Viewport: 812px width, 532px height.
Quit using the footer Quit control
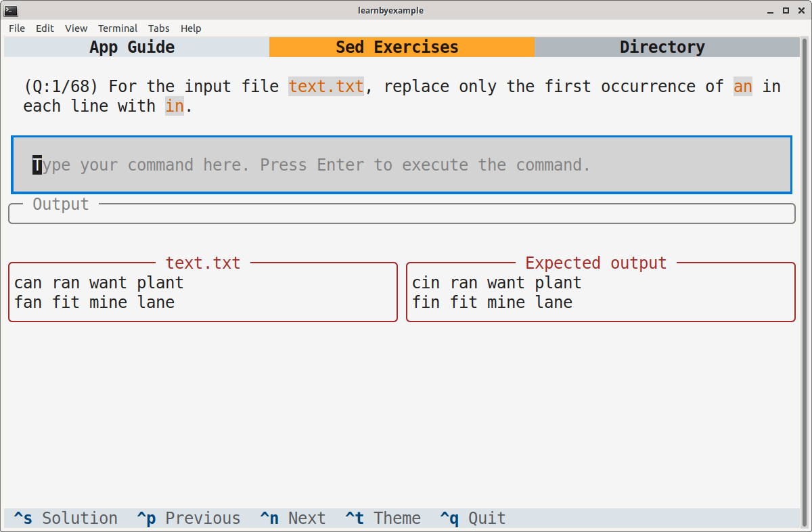click(472, 518)
